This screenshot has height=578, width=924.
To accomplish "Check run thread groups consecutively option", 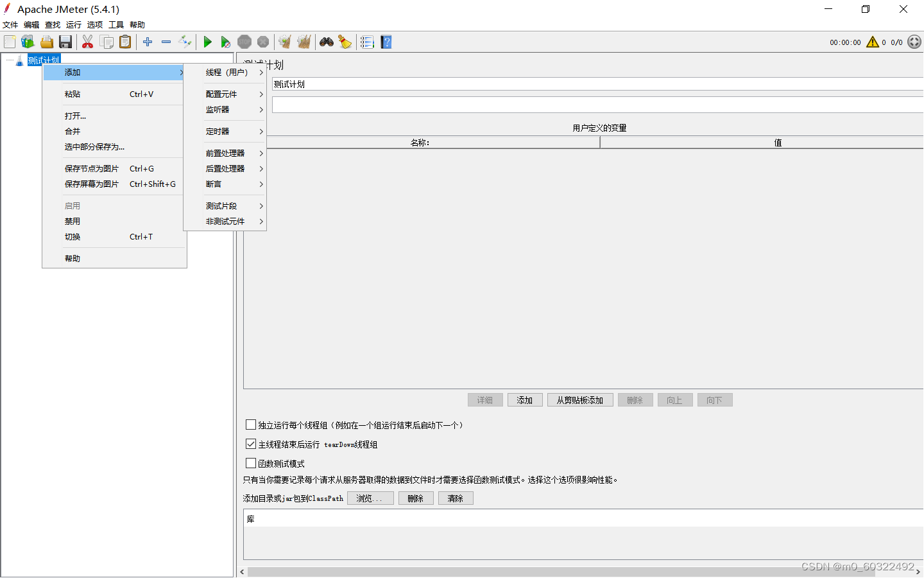I will point(251,425).
